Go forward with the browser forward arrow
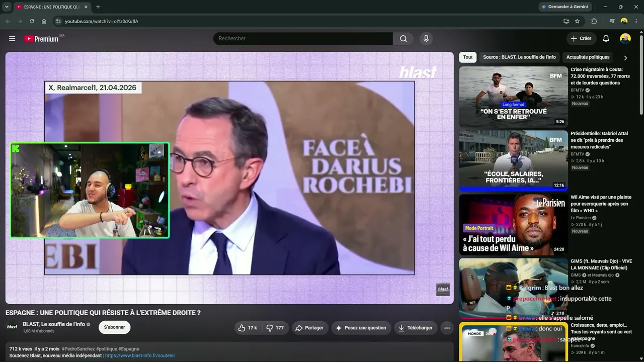Image resolution: width=644 pixels, height=362 pixels. [x=20, y=21]
